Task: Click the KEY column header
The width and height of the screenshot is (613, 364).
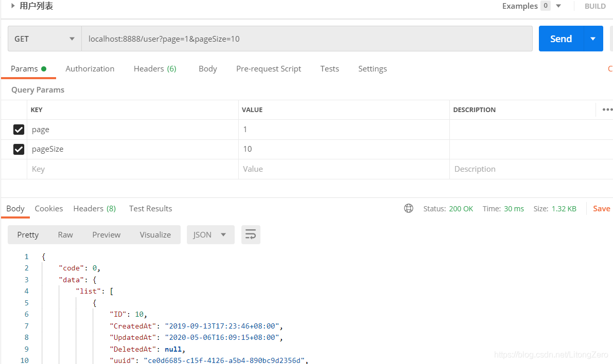Action: tap(37, 110)
